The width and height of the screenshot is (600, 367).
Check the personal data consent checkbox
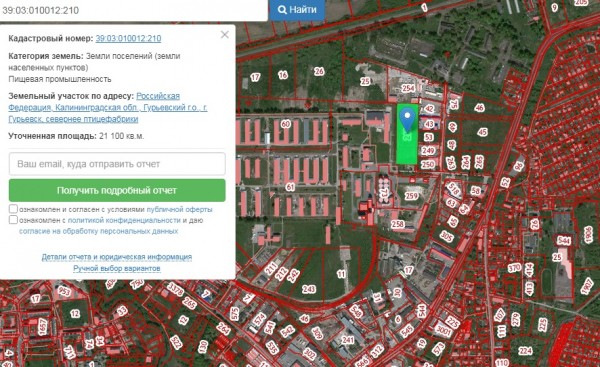tap(13, 220)
